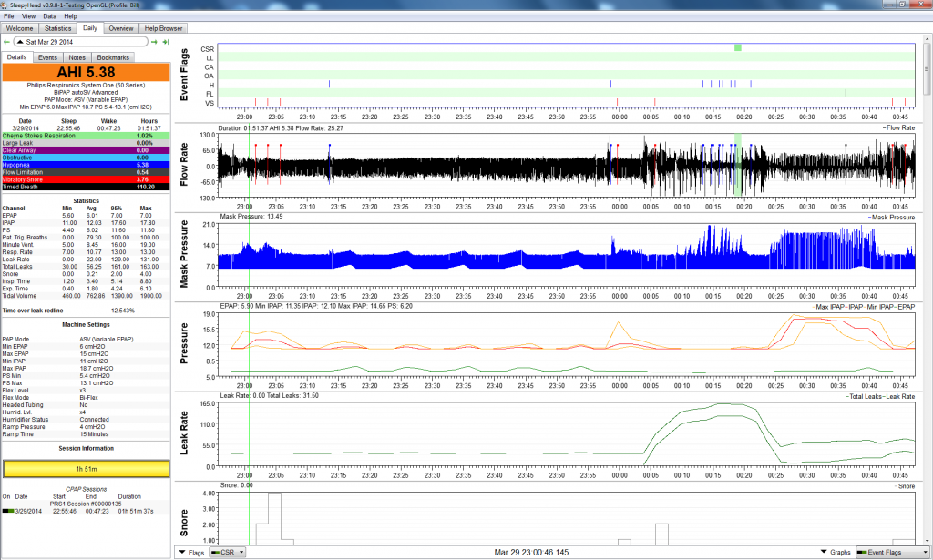The width and height of the screenshot is (933, 560).
Task: Open the Data menu
Action: 49,16
